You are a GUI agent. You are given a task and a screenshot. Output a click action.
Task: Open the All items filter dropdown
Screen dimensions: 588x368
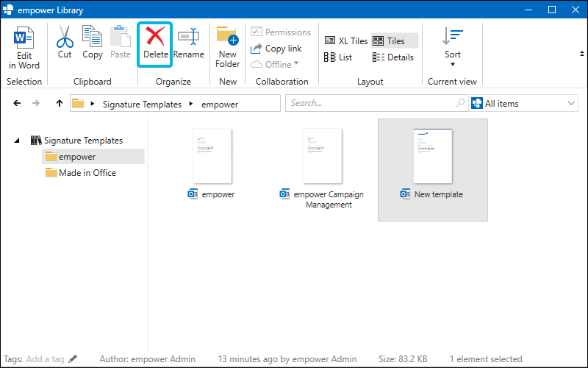(x=523, y=103)
